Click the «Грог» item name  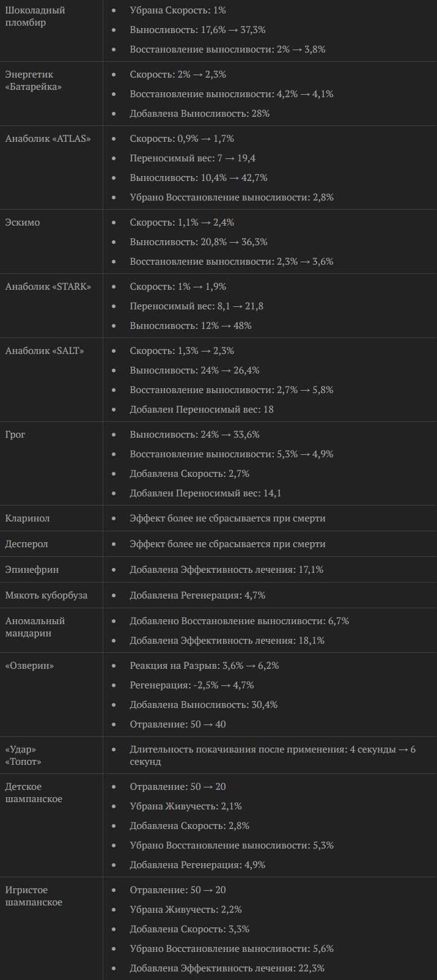click(x=15, y=435)
